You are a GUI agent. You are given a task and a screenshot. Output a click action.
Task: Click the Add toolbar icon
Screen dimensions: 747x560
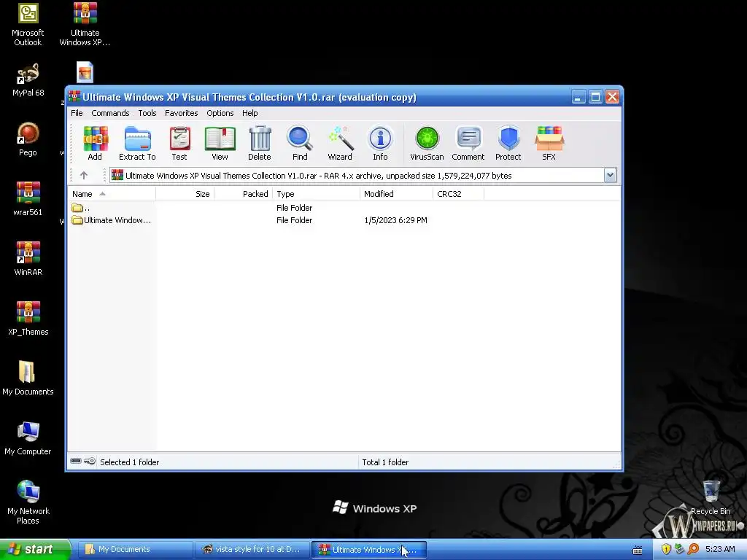tap(95, 143)
